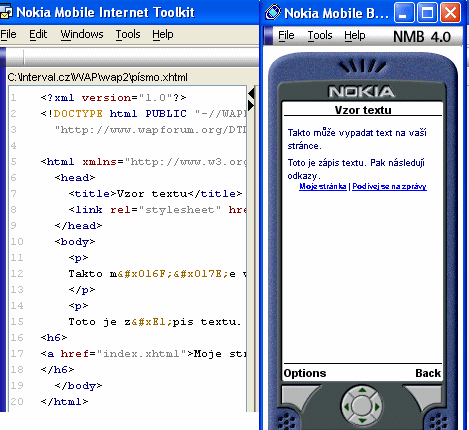Click the a href index.xhtml code line

pos(144,354)
